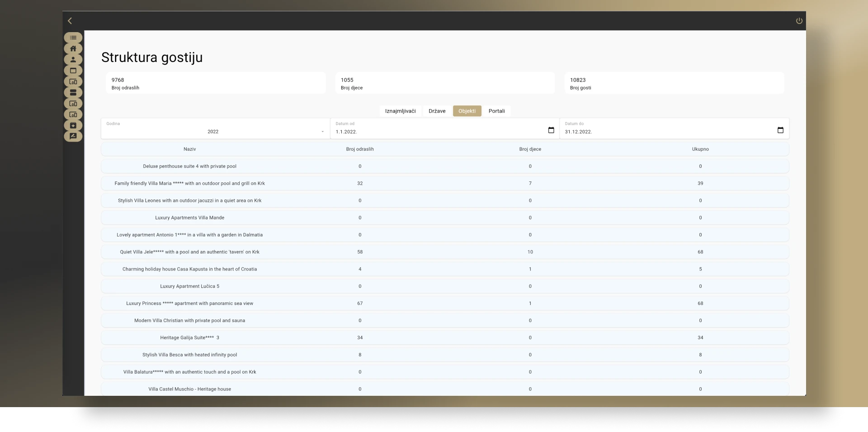Viewport: 868px width, 432px height.
Task: Open the message edit sidebar icon
Action: tap(73, 136)
